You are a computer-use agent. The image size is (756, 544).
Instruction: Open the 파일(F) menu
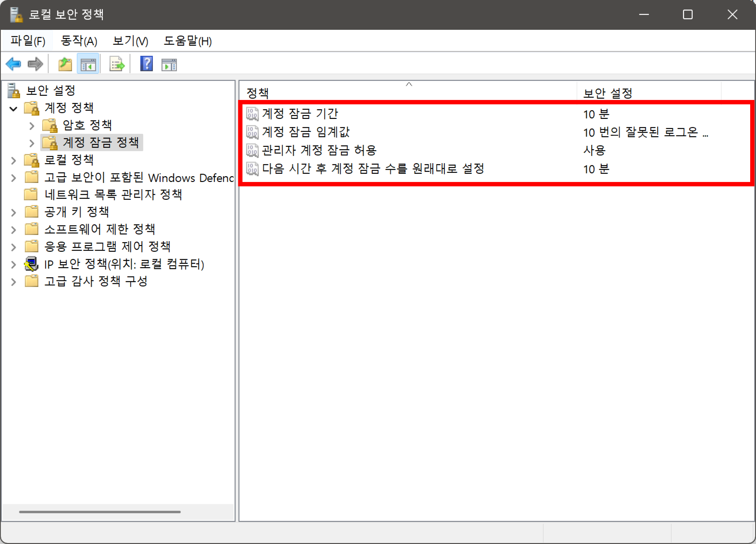[x=28, y=41]
